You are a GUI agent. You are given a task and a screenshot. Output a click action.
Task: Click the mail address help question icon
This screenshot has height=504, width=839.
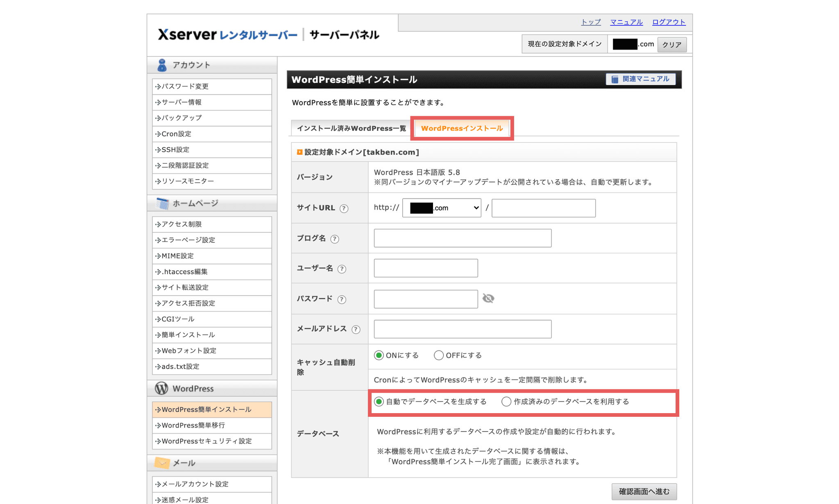[x=356, y=329]
